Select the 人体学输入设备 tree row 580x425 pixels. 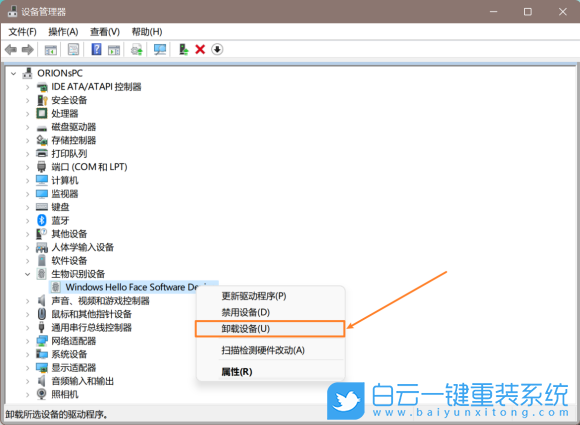tap(75, 247)
